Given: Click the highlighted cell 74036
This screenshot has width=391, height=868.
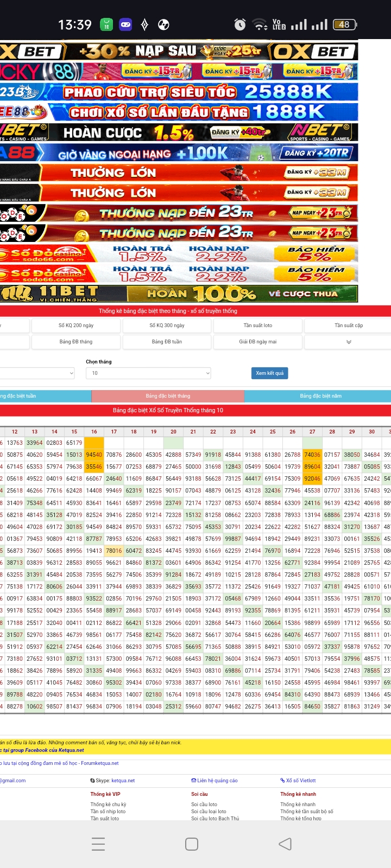Looking at the screenshot, I should [312, 455].
